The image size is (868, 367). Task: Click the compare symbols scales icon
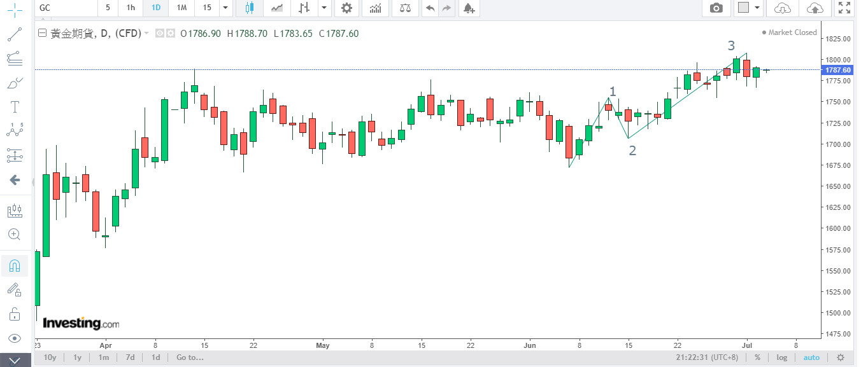point(405,8)
